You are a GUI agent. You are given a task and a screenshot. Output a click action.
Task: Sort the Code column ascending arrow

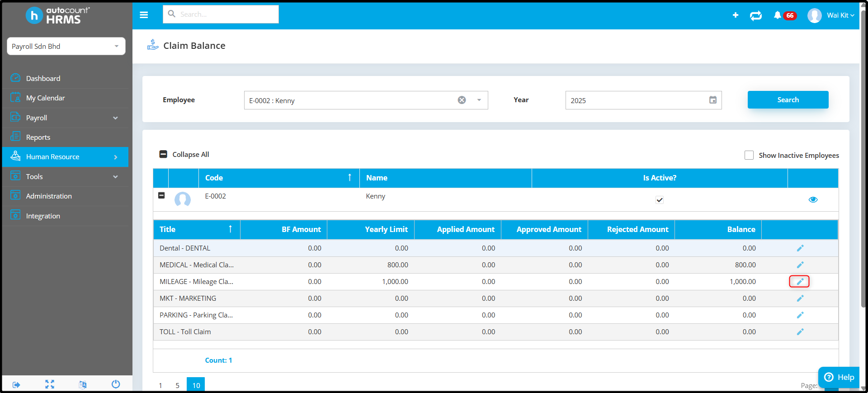tap(349, 177)
